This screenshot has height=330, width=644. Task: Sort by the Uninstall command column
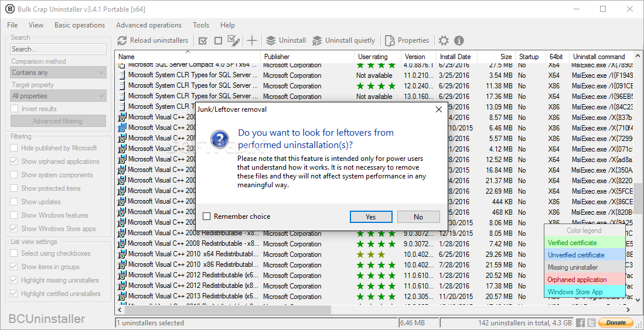pos(601,57)
